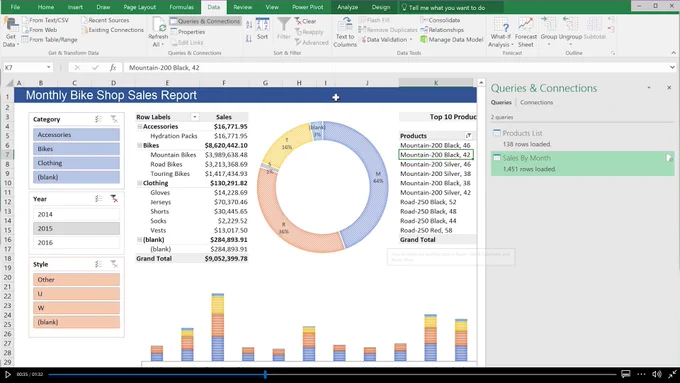680x383 pixels.
Task: Open the Power Pivot tab
Action: point(307,7)
